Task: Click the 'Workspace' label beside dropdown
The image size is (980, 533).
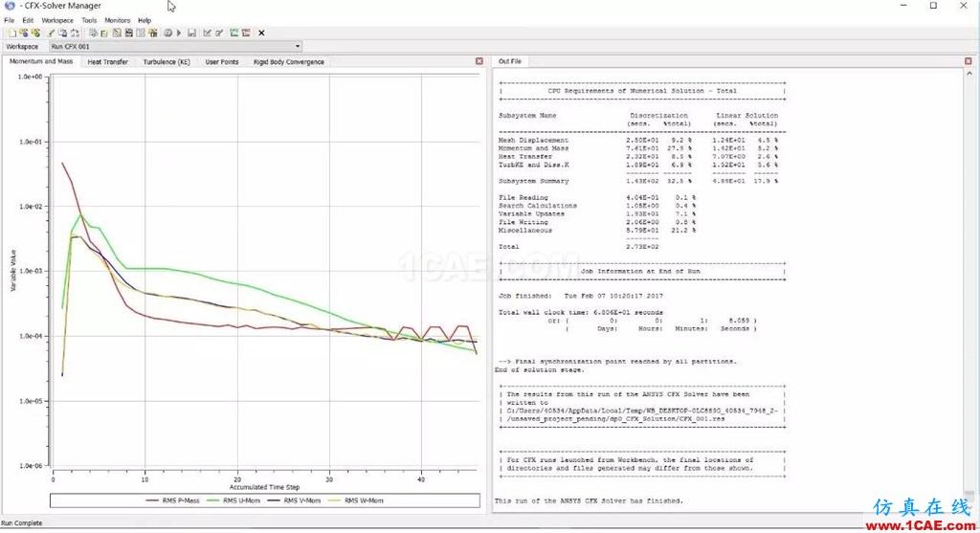Action: [23, 46]
